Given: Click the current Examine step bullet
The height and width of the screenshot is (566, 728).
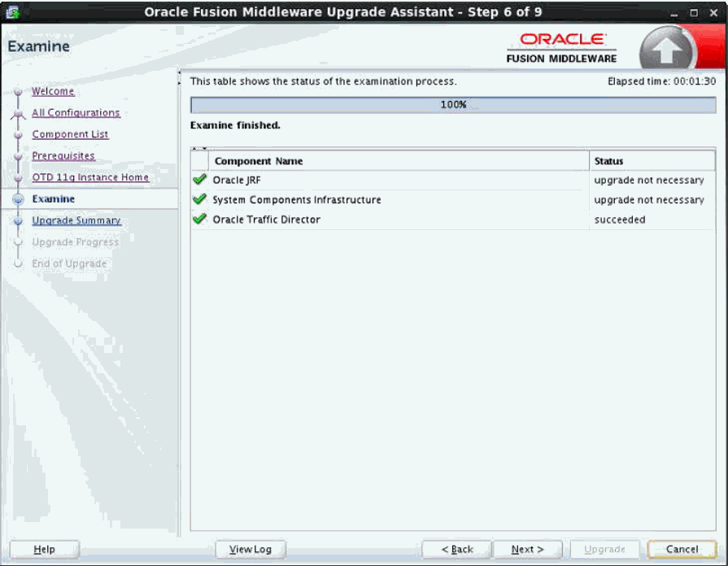Looking at the screenshot, I should click(x=18, y=199).
